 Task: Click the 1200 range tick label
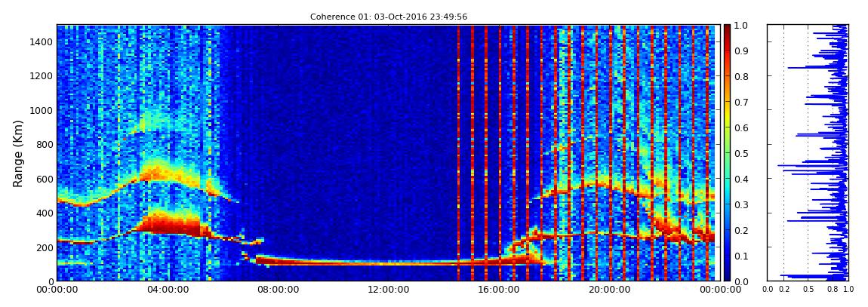[41, 75]
